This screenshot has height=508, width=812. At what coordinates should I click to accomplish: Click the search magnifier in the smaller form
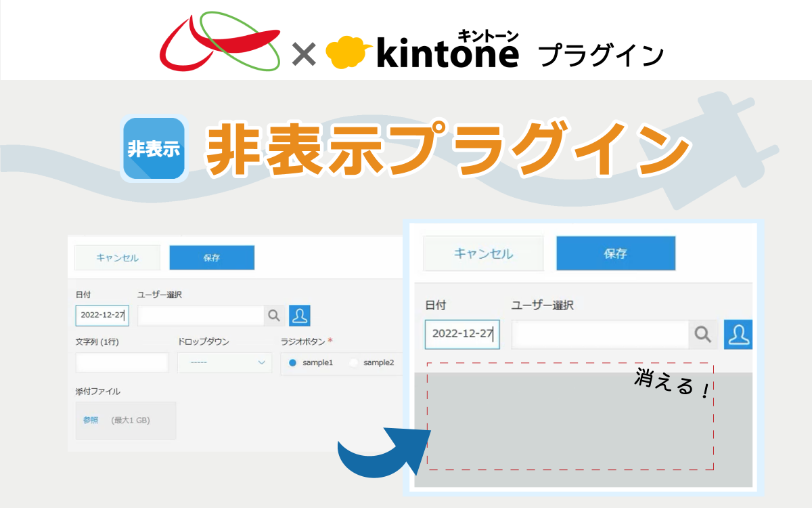274,316
